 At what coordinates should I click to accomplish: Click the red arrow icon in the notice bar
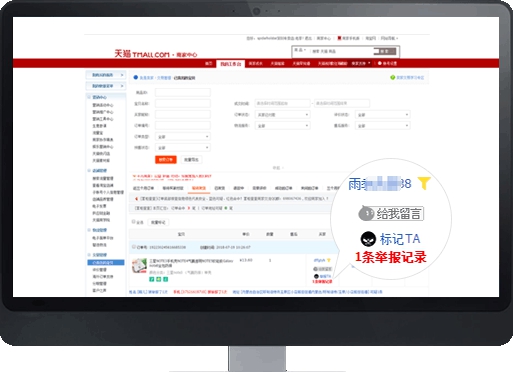[136, 199]
